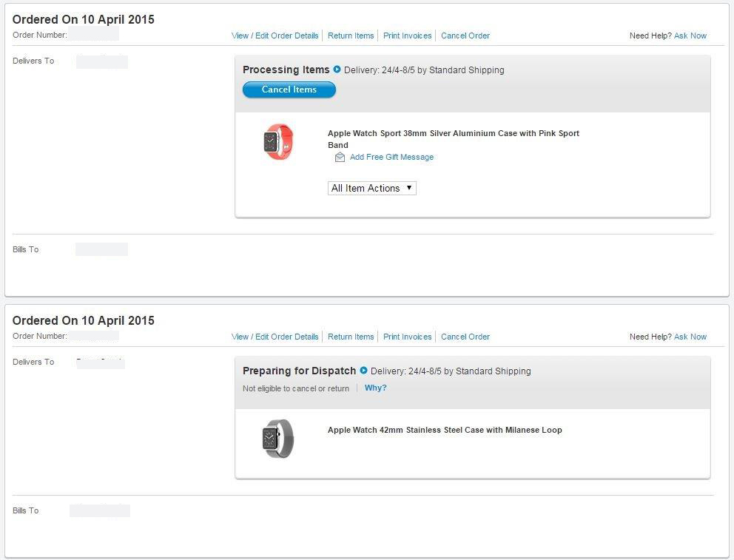Click Print Invoices in the second order

407,337
